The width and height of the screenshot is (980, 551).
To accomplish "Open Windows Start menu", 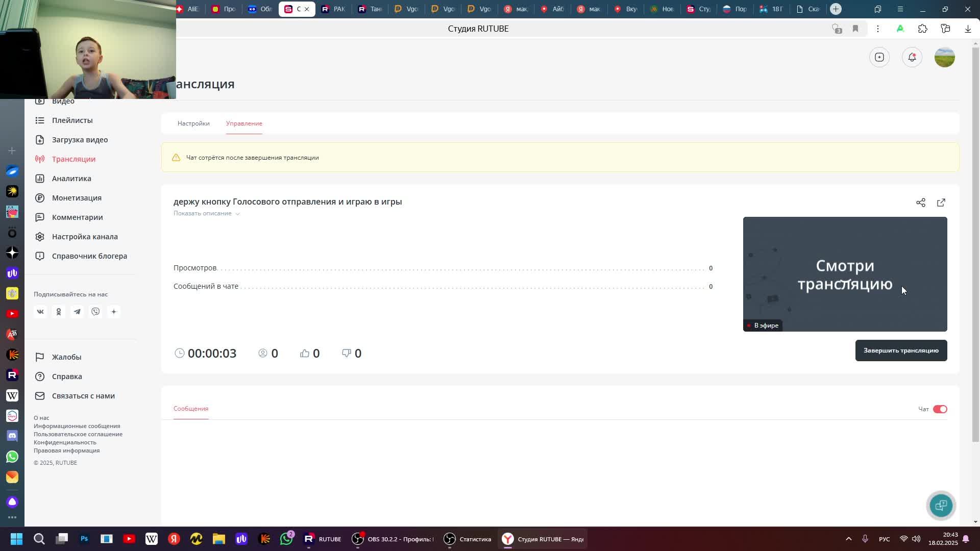I will click(16, 539).
